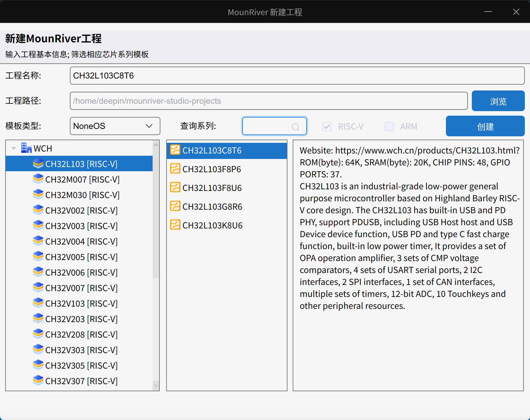Click the CH32V004 [RISC-V] series icon
The height and width of the screenshot is (420, 530).
point(38,241)
